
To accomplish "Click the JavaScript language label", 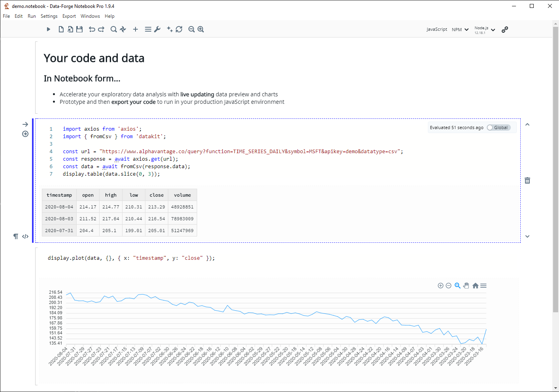I will pos(437,30).
